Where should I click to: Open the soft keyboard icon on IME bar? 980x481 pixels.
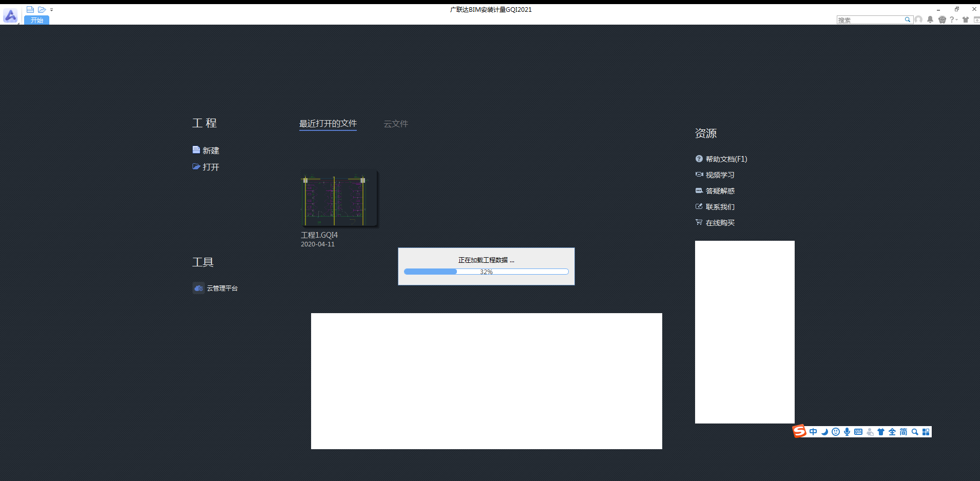tap(858, 432)
